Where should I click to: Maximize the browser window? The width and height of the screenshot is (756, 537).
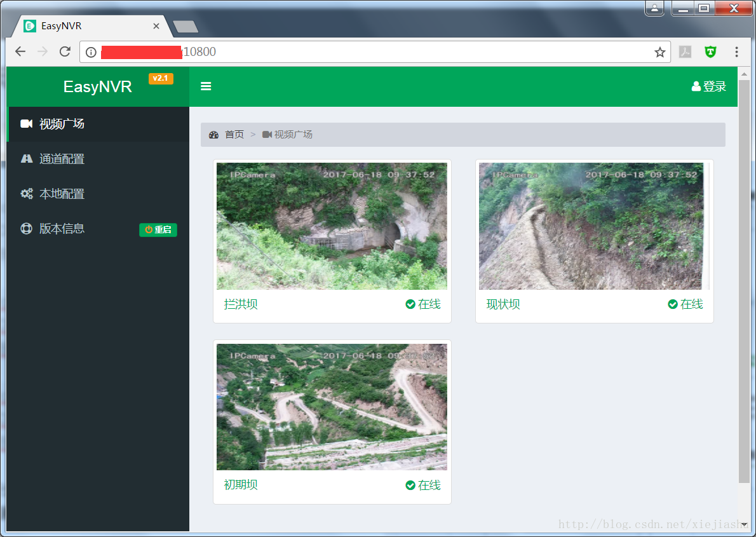click(704, 8)
